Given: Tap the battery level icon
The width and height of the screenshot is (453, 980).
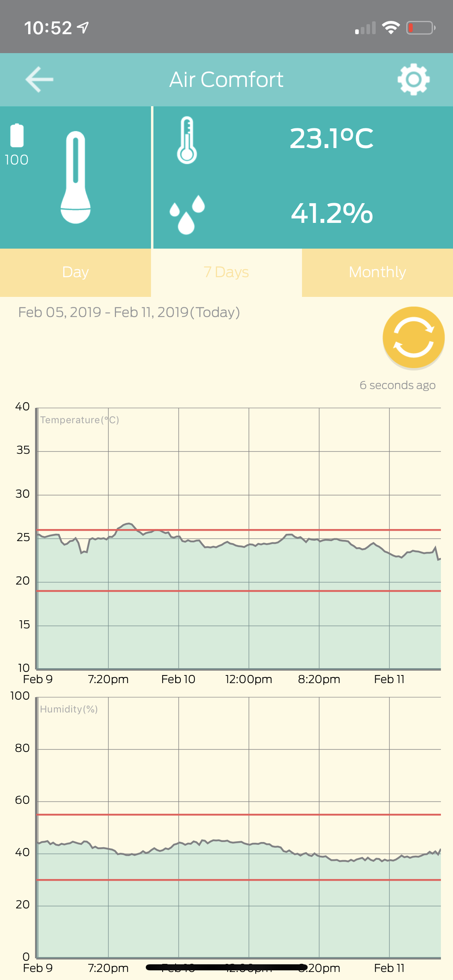Looking at the screenshot, I should (x=17, y=136).
